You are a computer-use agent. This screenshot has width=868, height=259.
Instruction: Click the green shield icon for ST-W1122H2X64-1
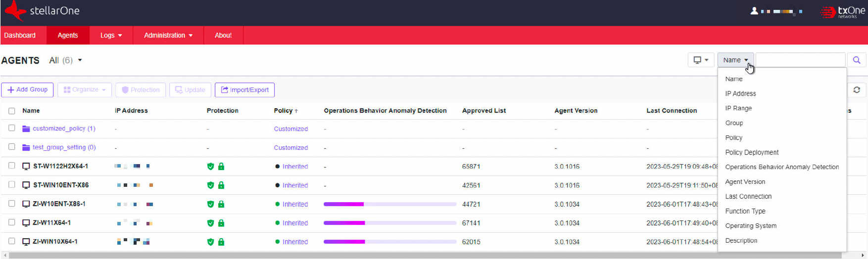coord(210,167)
